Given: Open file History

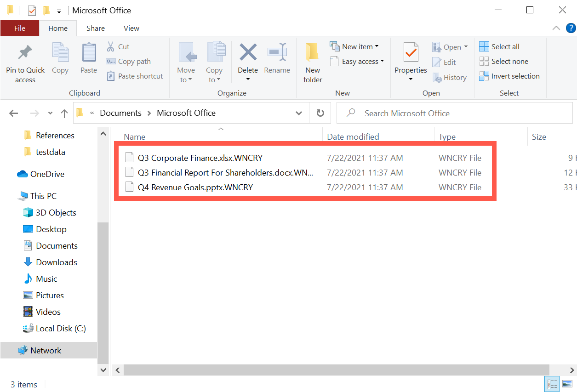Looking at the screenshot, I should coord(450,77).
